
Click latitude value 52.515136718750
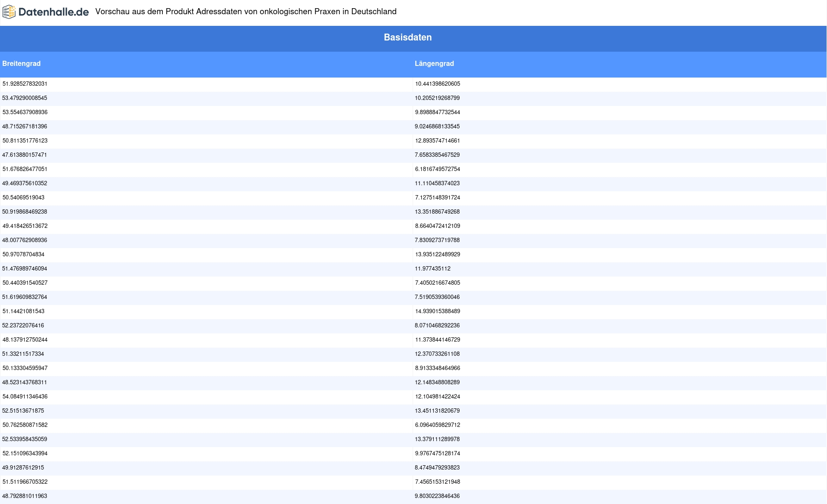click(23, 411)
